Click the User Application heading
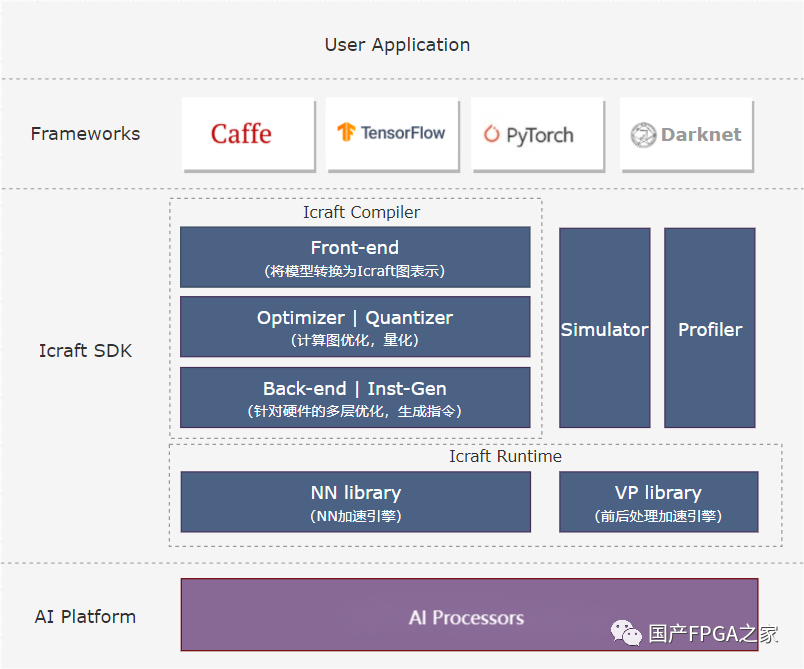Screen dimensions: 804x669 (x=397, y=45)
